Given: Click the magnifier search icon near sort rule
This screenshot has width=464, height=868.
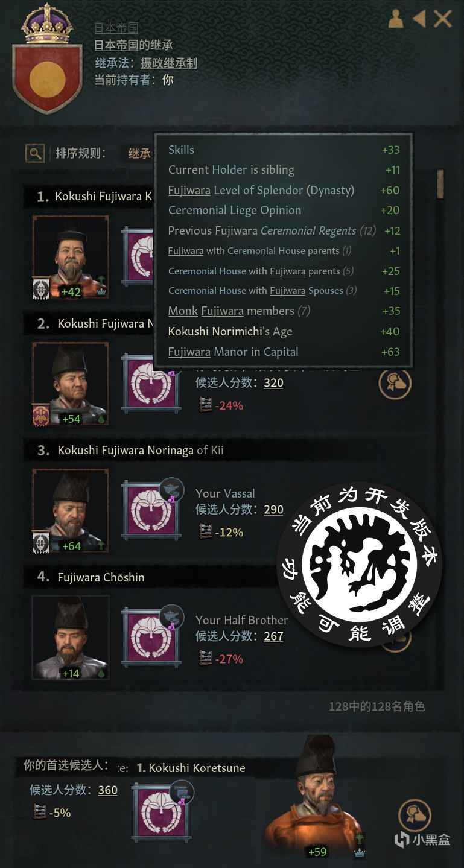Looking at the screenshot, I should 35,153.
